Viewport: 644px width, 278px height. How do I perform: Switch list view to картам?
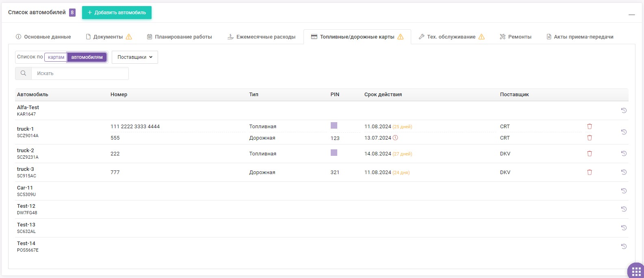(x=56, y=57)
